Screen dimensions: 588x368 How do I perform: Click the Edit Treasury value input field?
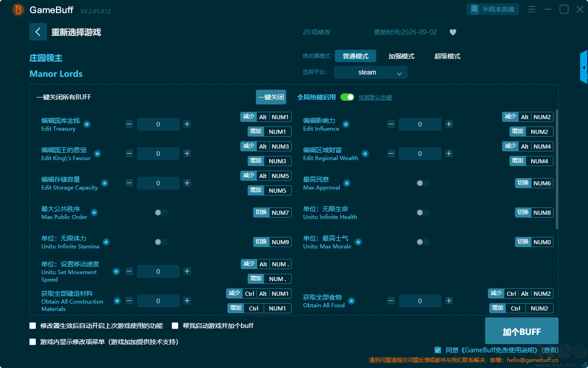158,124
